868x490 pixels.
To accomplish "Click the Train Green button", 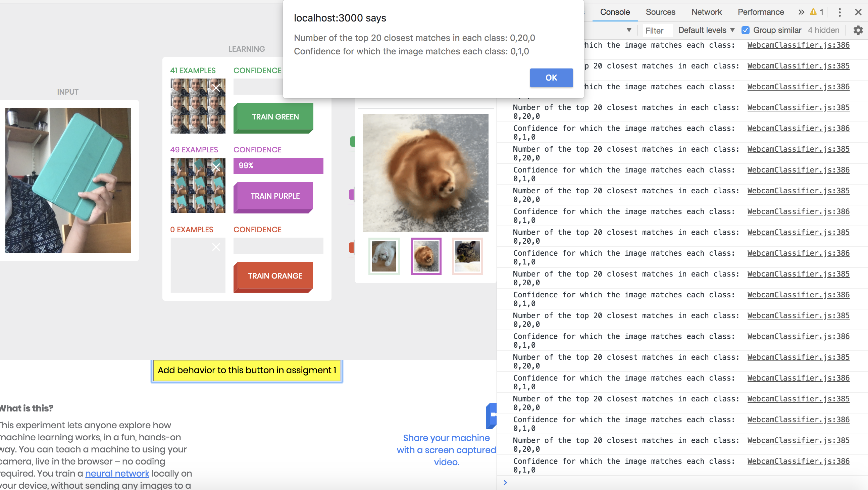I will pyautogui.click(x=275, y=116).
